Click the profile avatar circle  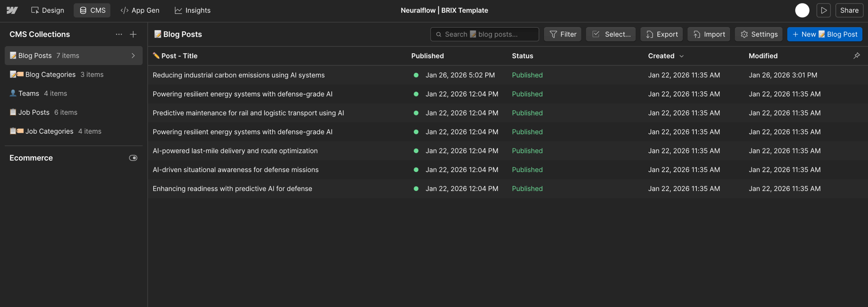802,10
